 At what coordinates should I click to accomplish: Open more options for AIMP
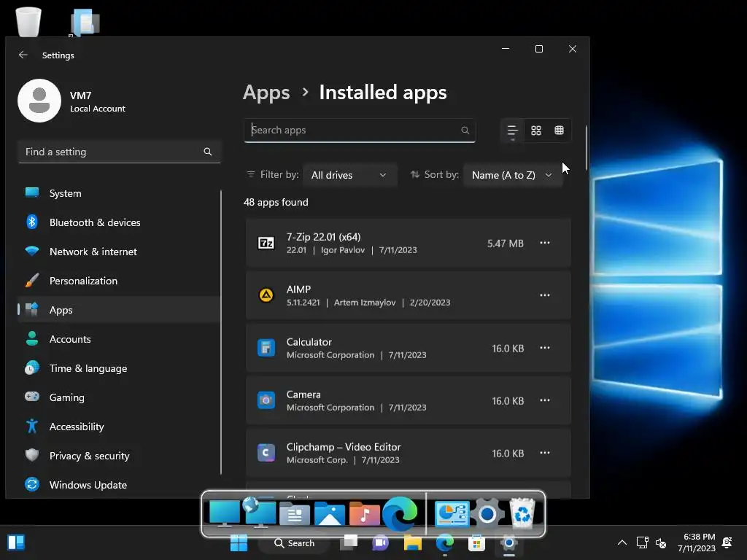(x=545, y=295)
